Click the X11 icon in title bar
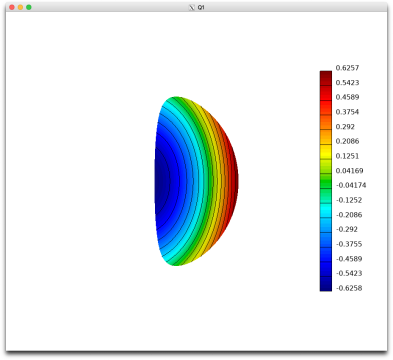Screen dimensions: 393x360 point(191,7)
